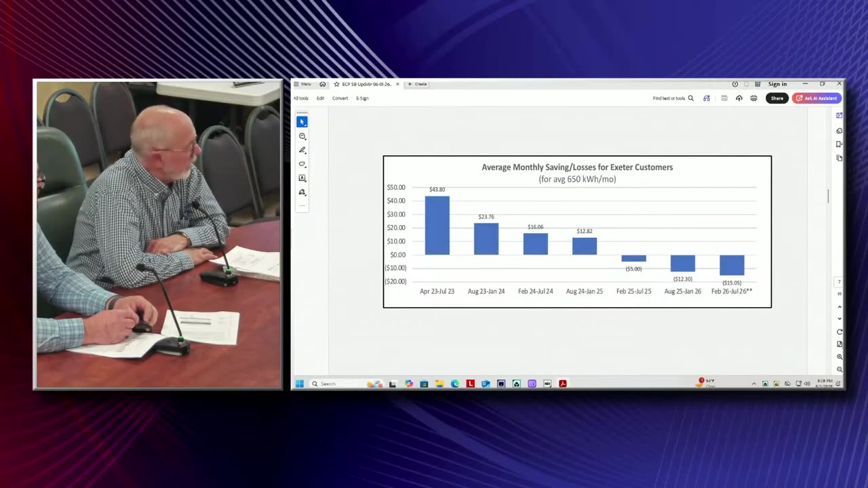868x488 pixels.
Task: Print the document via printer icon
Action: (x=753, y=98)
